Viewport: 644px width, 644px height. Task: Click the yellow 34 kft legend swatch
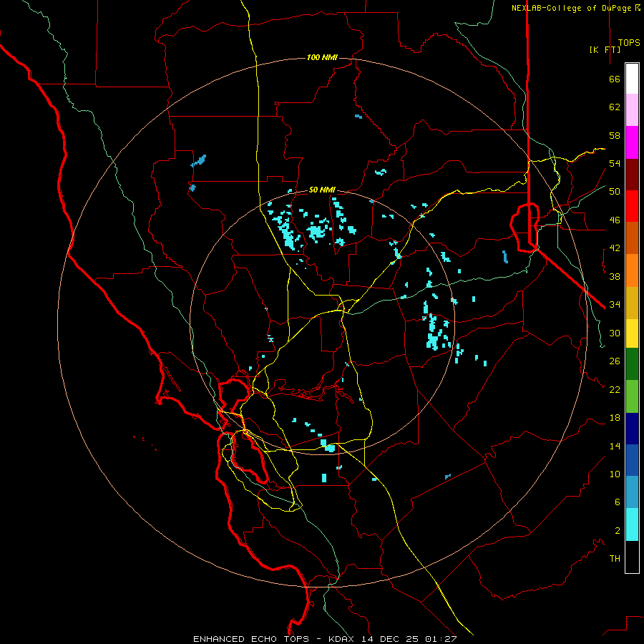pyautogui.click(x=632, y=333)
